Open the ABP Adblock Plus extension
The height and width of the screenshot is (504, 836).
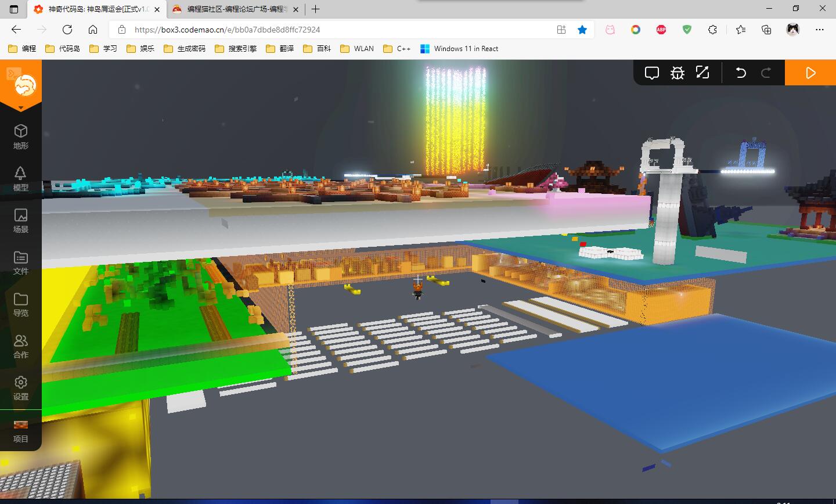point(661,30)
